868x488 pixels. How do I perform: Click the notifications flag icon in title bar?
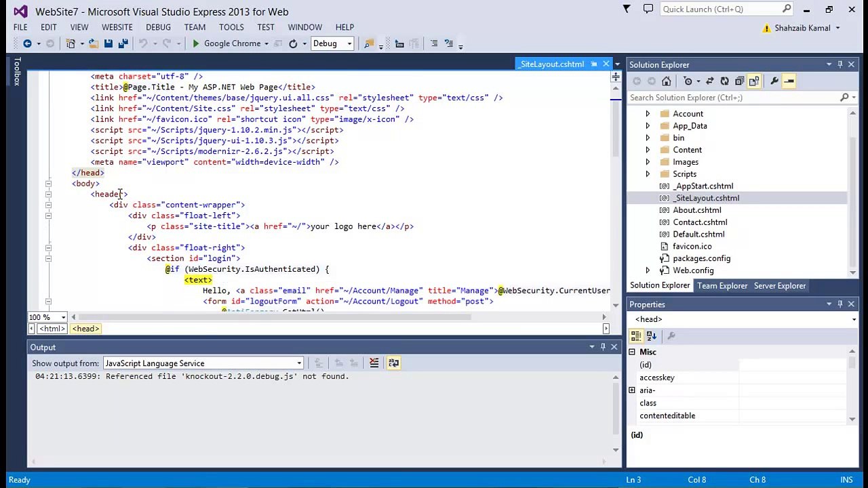point(627,9)
